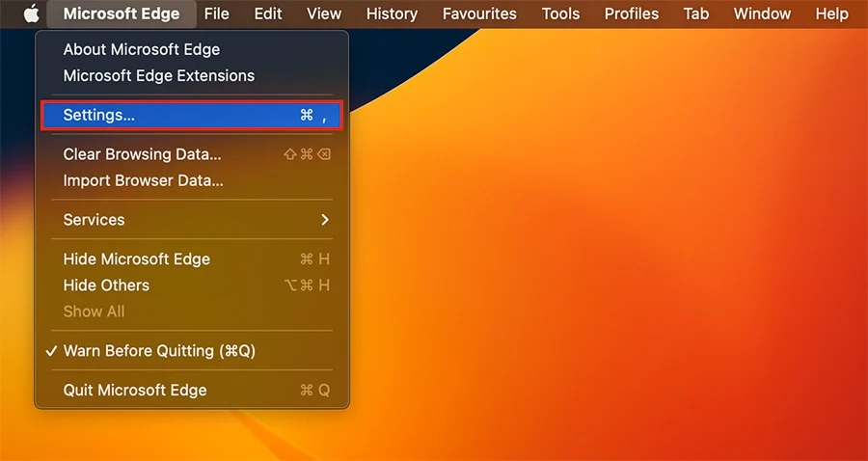
Task: Choose About Microsoft Edge
Action: [192, 49]
